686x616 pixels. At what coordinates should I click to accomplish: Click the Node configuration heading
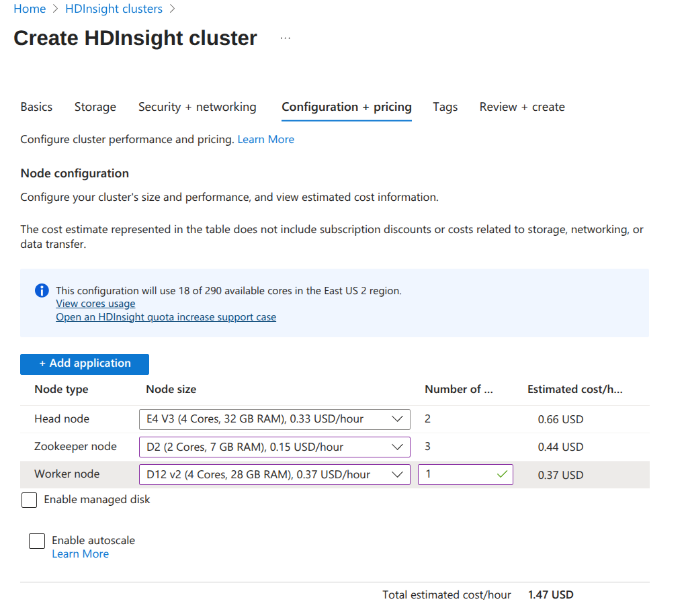coord(75,174)
